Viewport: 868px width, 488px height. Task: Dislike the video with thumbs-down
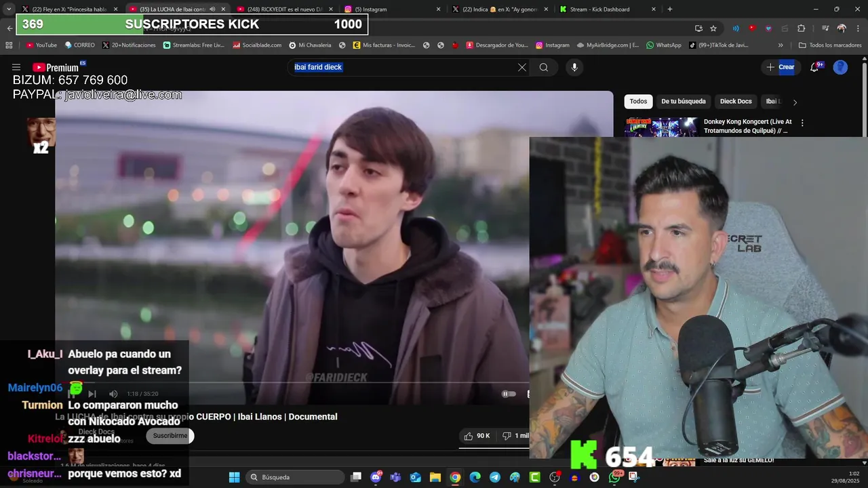(x=513, y=436)
